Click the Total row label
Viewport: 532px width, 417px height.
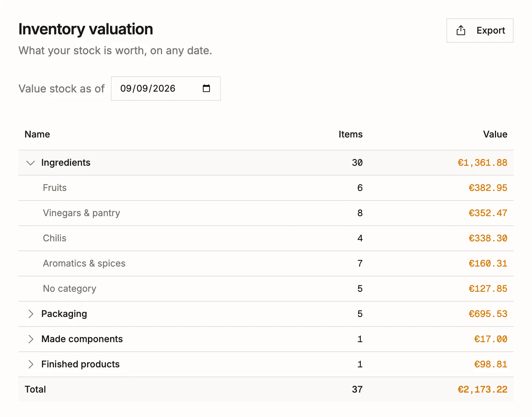coord(35,390)
